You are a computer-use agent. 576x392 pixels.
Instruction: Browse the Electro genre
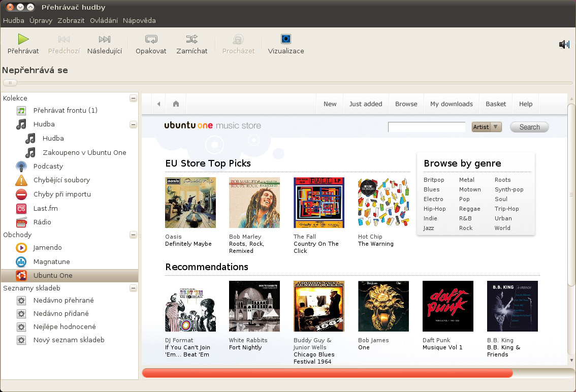point(433,199)
